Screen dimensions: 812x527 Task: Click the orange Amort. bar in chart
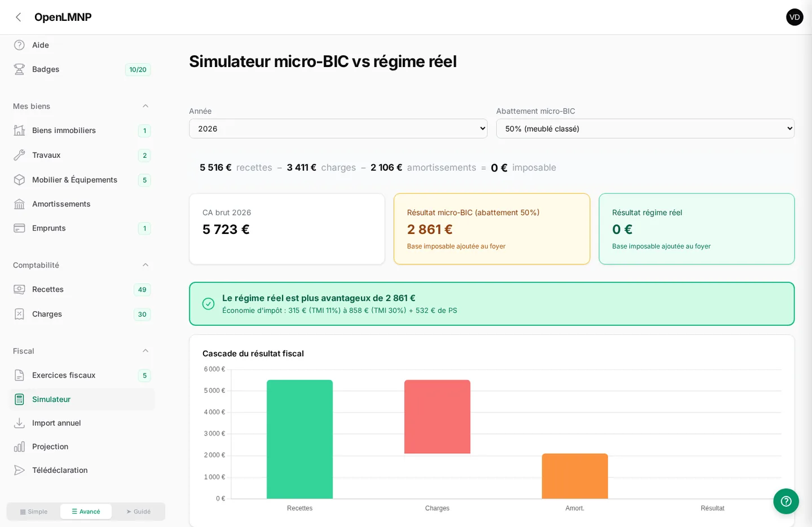coord(575,476)
